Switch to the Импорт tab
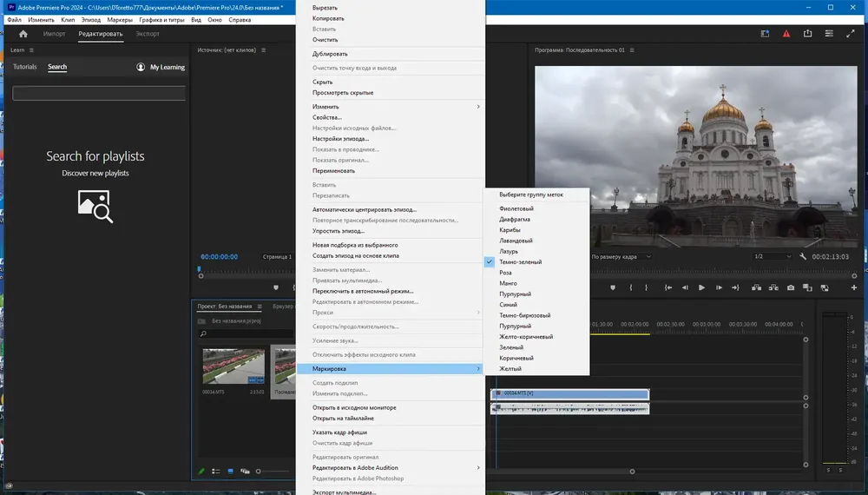This screenshot has height=495, width=868. [x=54, y=34]
